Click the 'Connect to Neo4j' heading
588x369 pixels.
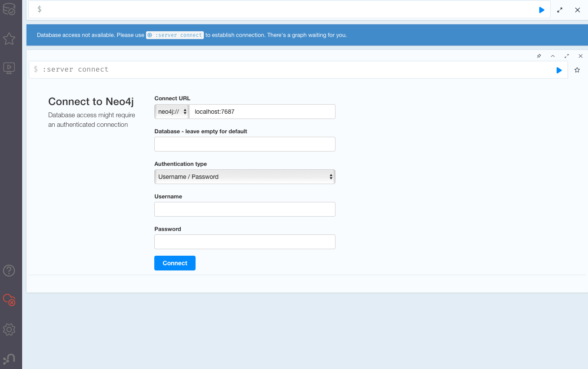(91, 102)
